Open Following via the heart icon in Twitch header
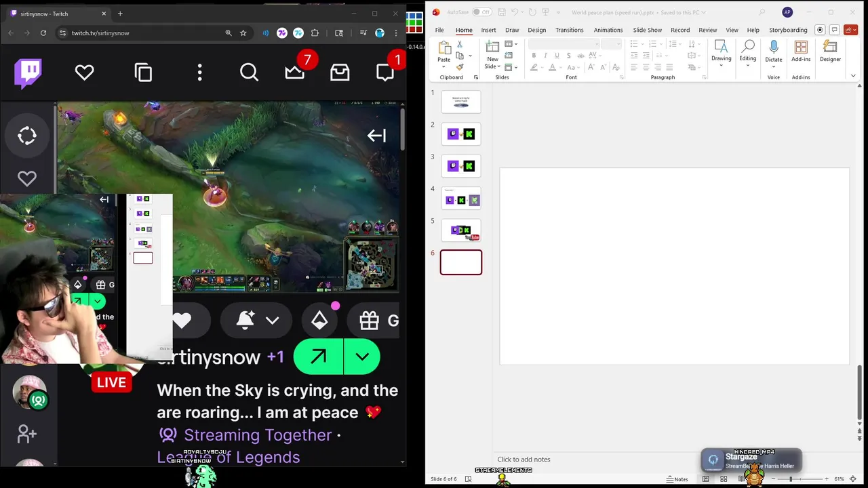Image resolution: width=868 pixels, height=488 pixels. tap(84, 73)
